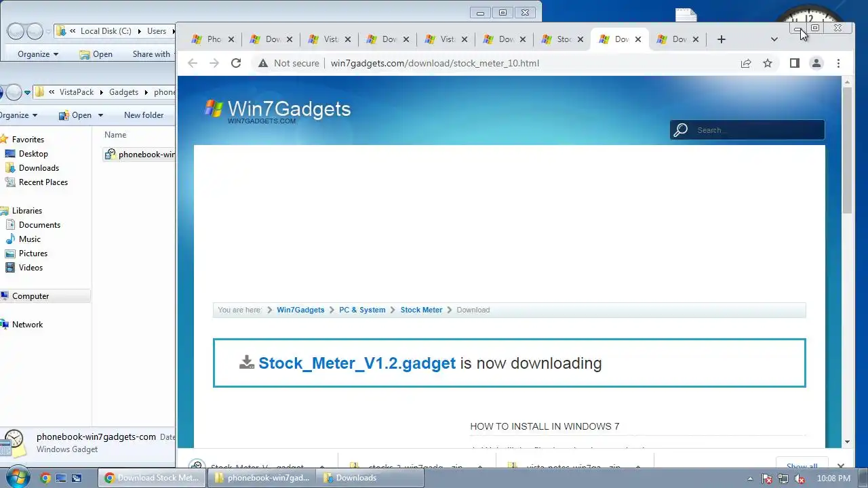This screenshot has height=488, width=868.
Task: Open the Chrome profile avatar
Action: tap(816, 63)
